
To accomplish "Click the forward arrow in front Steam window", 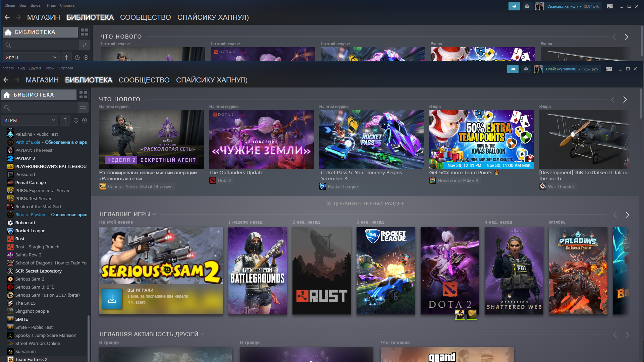I will pos(17,80).
